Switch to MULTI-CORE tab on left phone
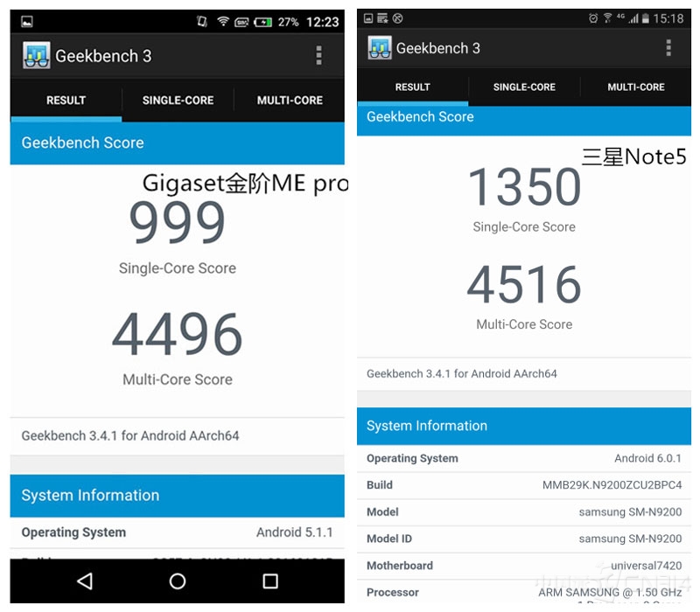700x612 pixels. click(290, 101)
